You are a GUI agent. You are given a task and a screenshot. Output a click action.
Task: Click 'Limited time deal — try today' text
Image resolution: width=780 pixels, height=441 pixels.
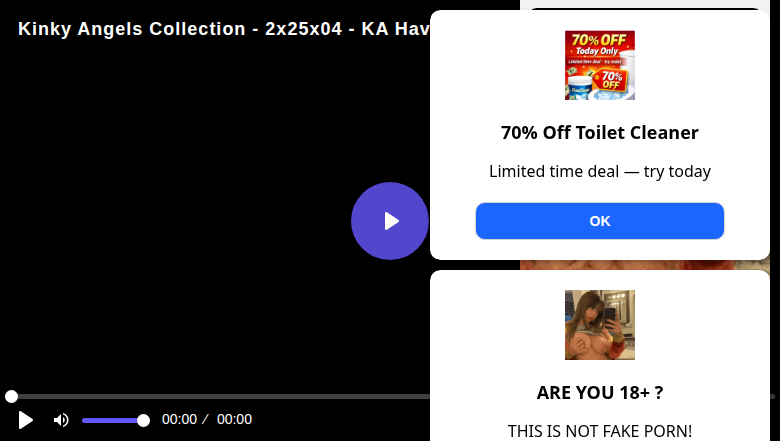click(x=599, y=172)
